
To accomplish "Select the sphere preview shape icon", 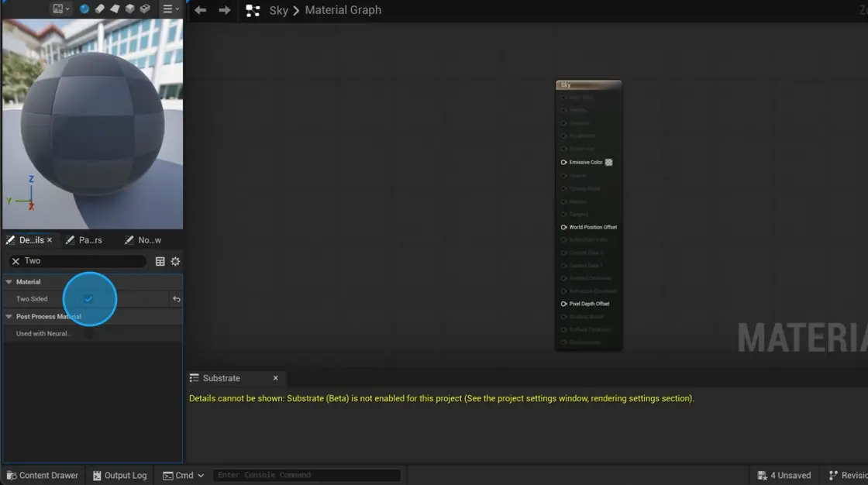I will coord(84,9).
